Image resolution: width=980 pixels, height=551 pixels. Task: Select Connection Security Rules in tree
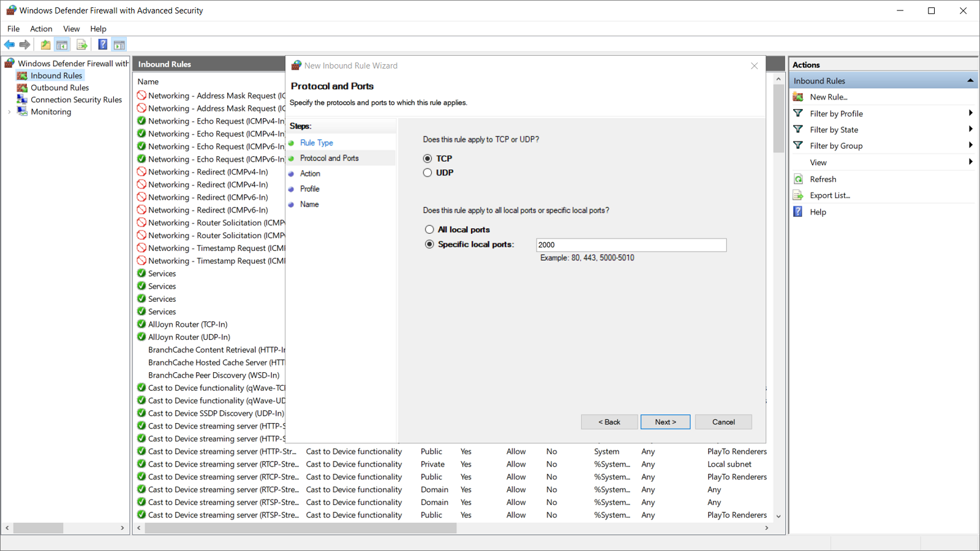click(x=77, y=99)
